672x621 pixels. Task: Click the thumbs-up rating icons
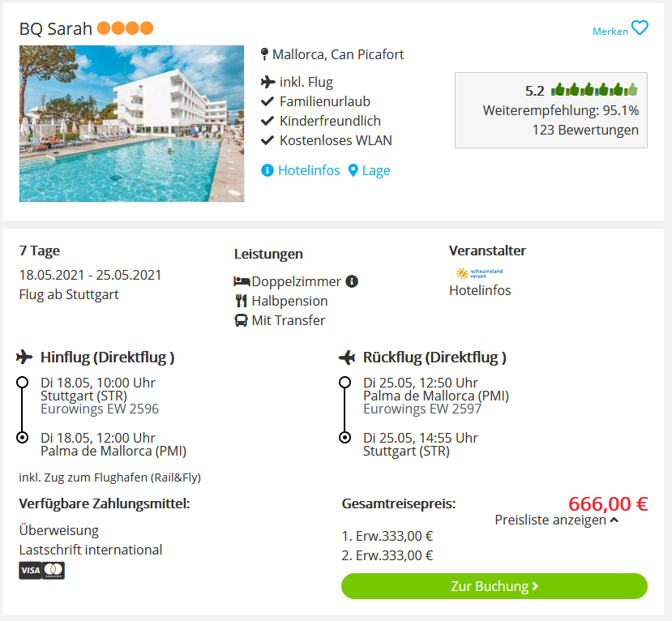(594, 90)
